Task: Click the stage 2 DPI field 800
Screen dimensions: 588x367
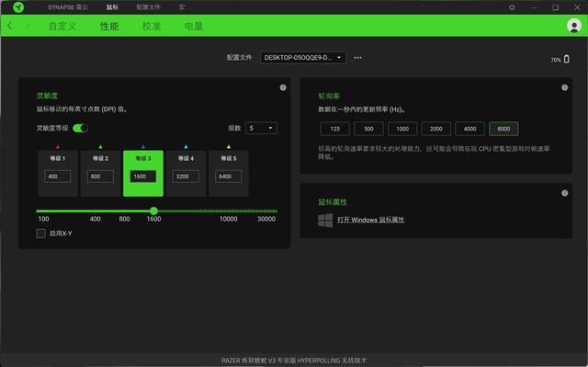Action: coord(100,177)
